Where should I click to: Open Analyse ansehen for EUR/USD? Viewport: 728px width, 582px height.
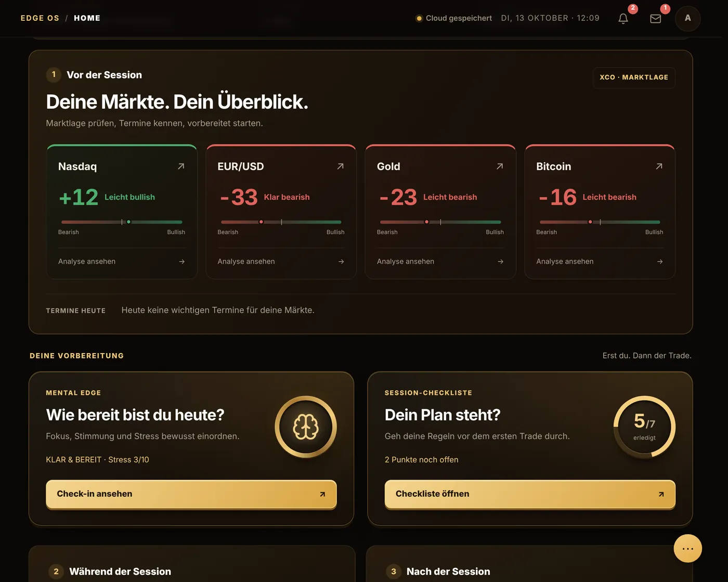281,262
